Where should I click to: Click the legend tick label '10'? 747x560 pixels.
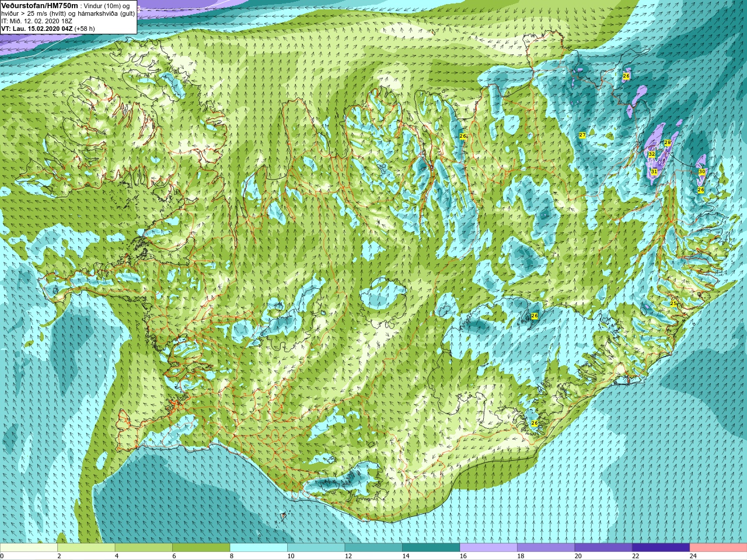click(291, 556)
